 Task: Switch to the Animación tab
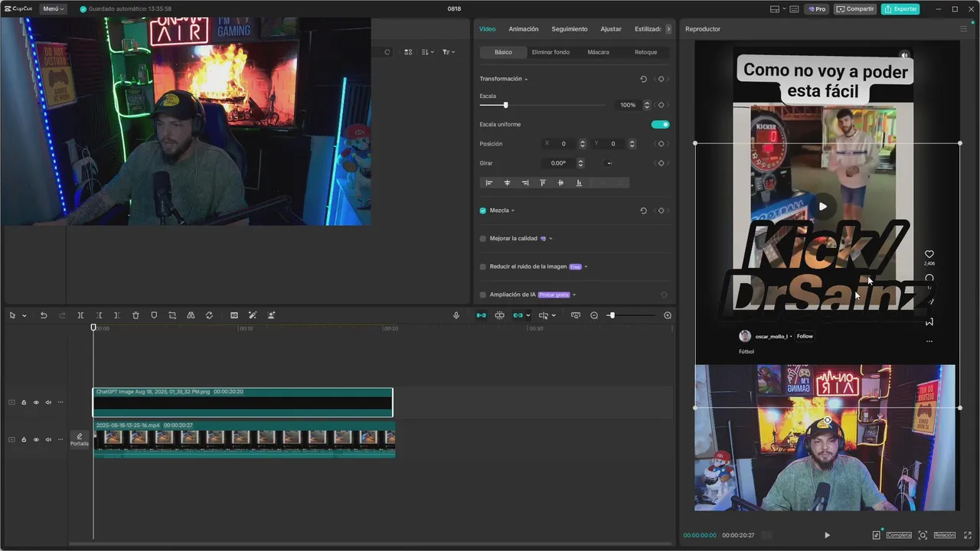click(524, 29)
